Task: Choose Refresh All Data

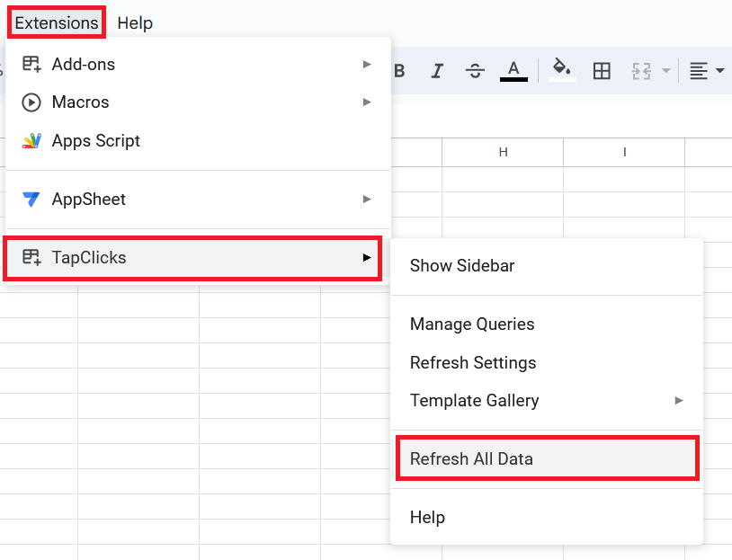Action: [x=548, y=458]
